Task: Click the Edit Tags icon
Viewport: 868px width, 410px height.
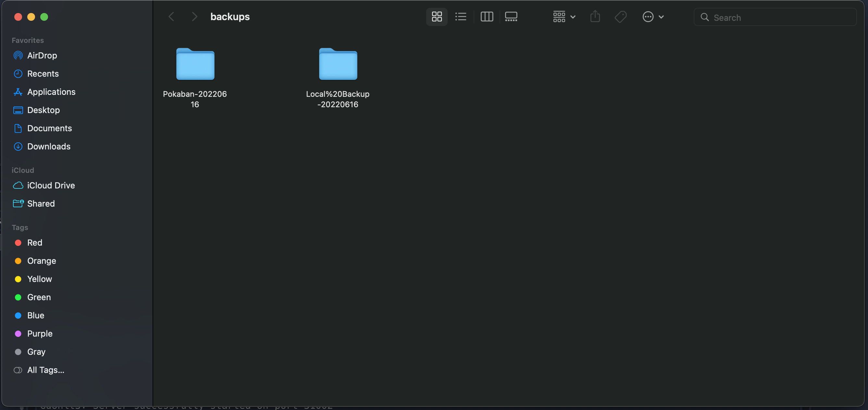Action: (620, 17)
